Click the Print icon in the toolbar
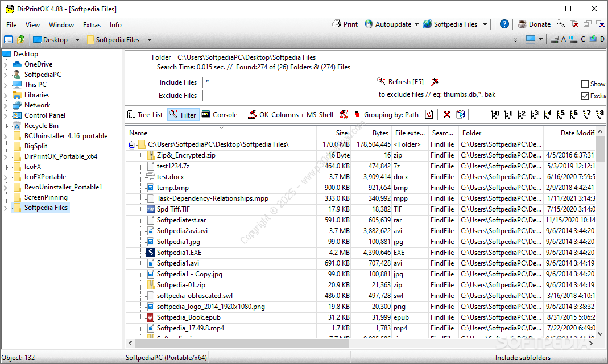608x364 pixels. tap(337, 24)
